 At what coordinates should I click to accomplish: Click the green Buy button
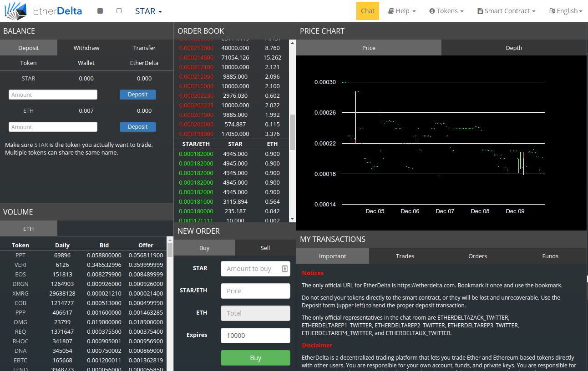[x=255, y=358]
